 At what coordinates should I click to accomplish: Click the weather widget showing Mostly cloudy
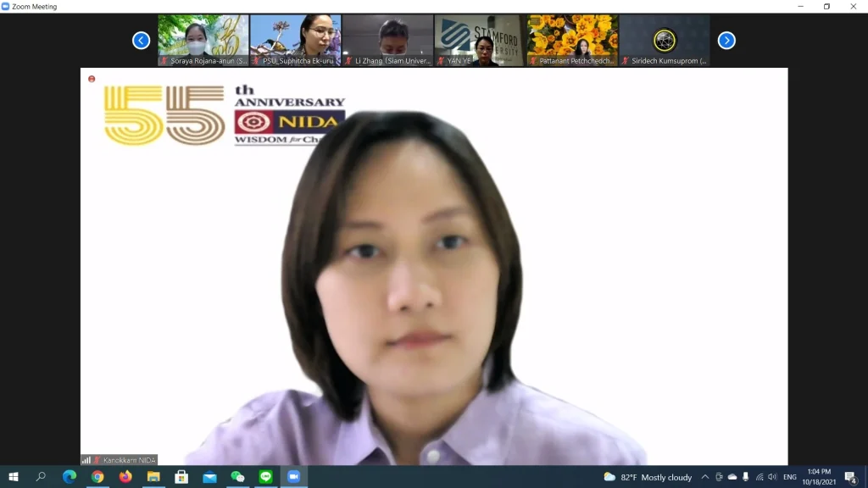click(x=654, y=477)
